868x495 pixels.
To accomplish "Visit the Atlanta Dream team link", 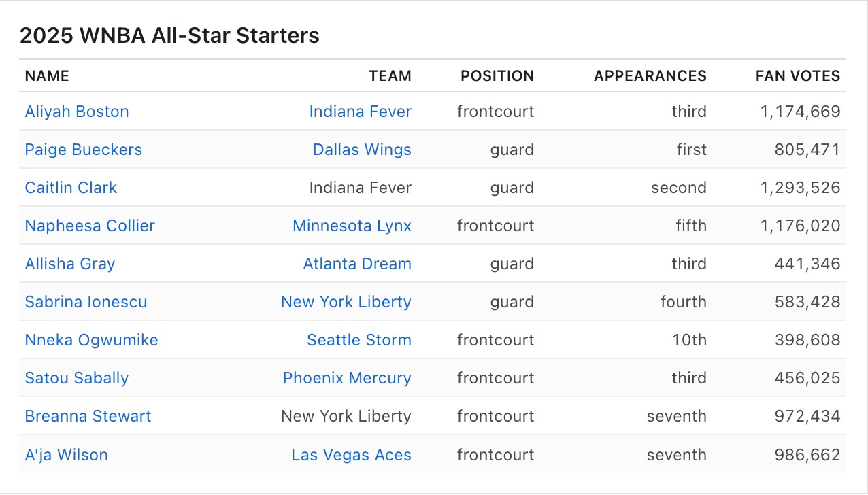I will 357,264.
